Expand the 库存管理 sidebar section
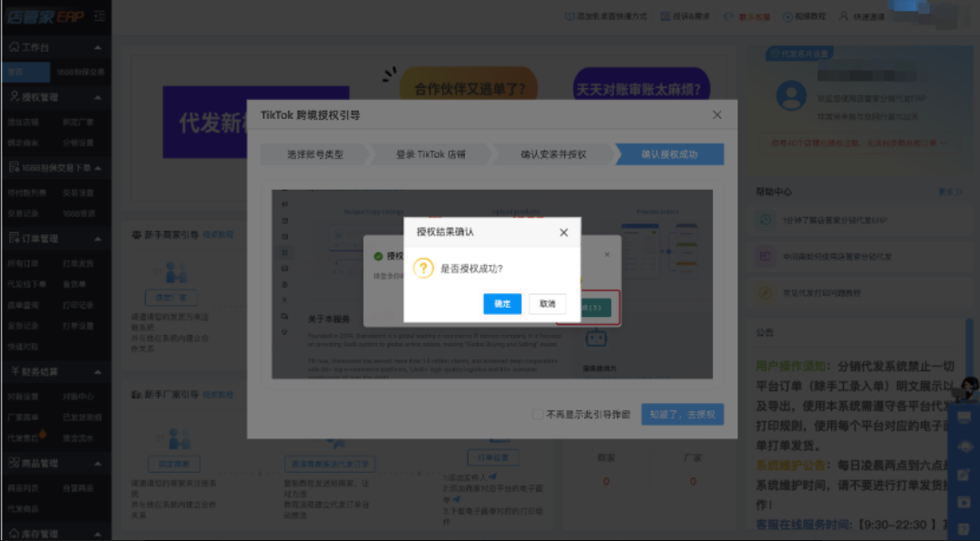 pos(97,534)
